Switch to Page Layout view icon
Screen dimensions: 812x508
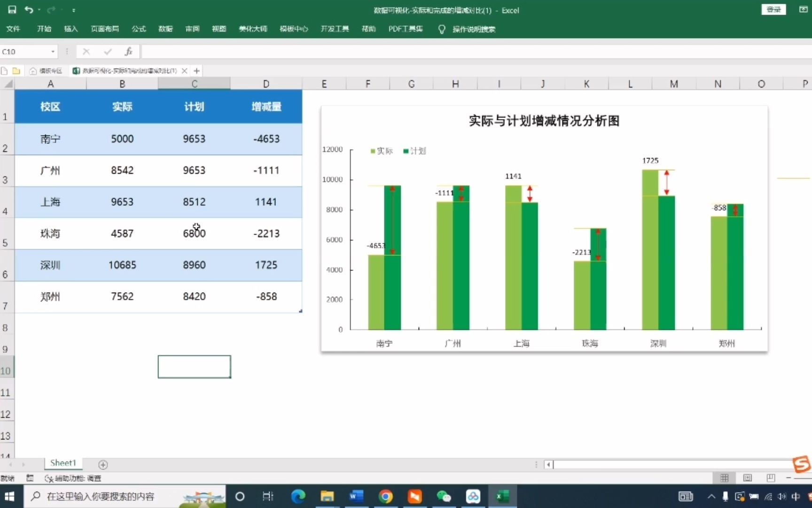click(748, 478)
